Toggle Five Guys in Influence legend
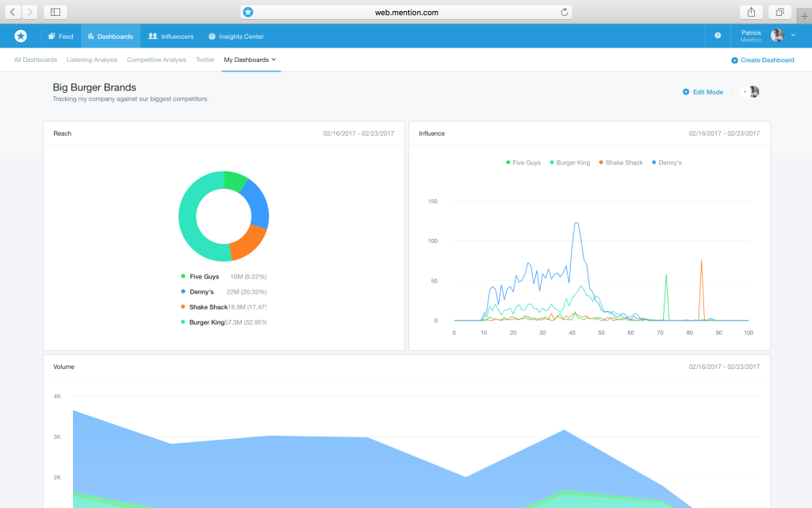The image size is (812, 508). pos(523,162)
